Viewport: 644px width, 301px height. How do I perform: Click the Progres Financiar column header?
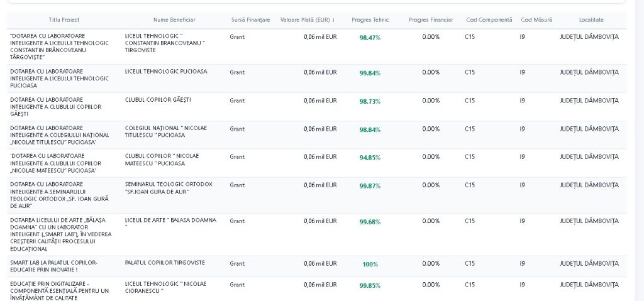click(431, 19)
